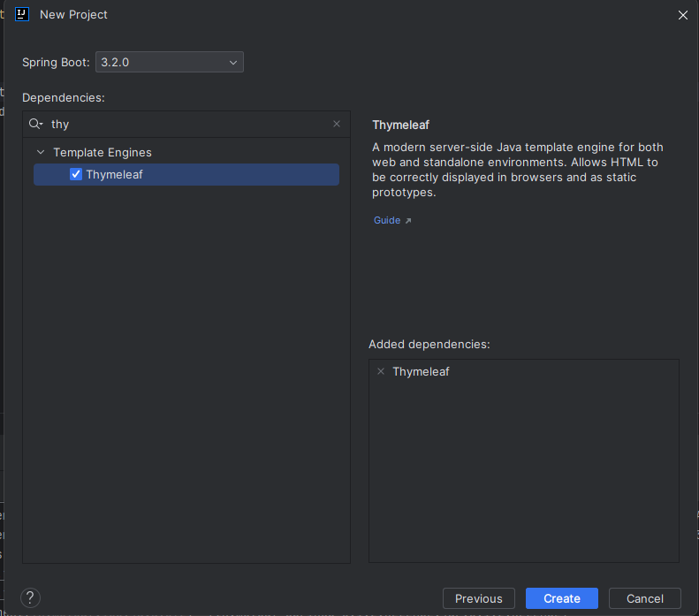This screenshot has width=699, height=616.
Task: Remove Thymeleaf from added dependencies
Action: coord(381,371)
